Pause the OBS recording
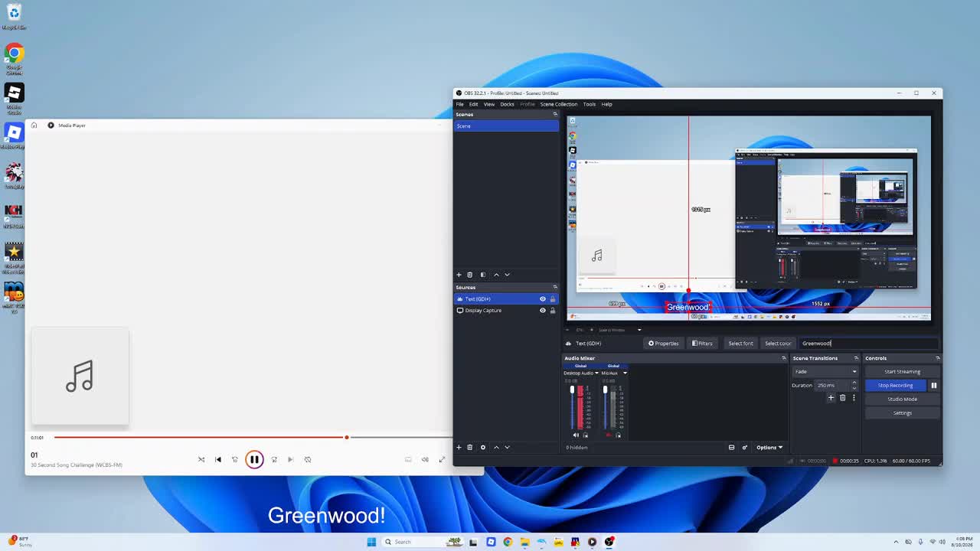This screenshot has width=980, height=551. [x=933, y=386]
